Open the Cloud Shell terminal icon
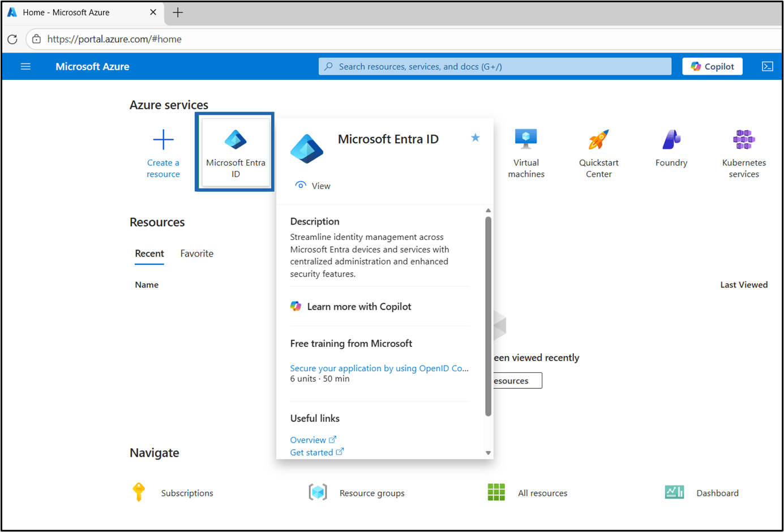This screenshot has width=784, height=532. 768,66
